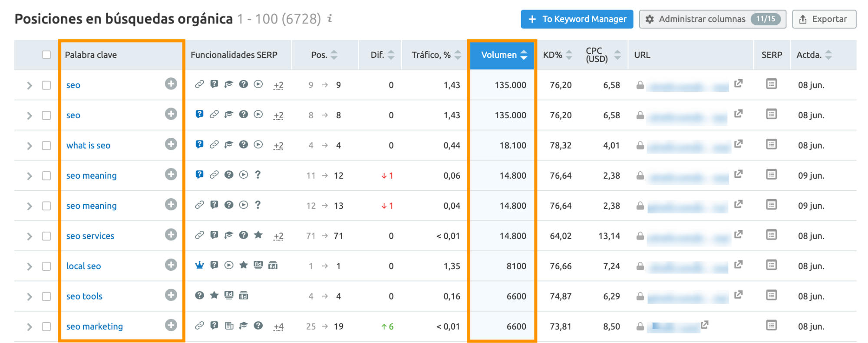Click the '+4' SERP features indicator for 'seo marketing'
The image size is (868, 343).
278,326
